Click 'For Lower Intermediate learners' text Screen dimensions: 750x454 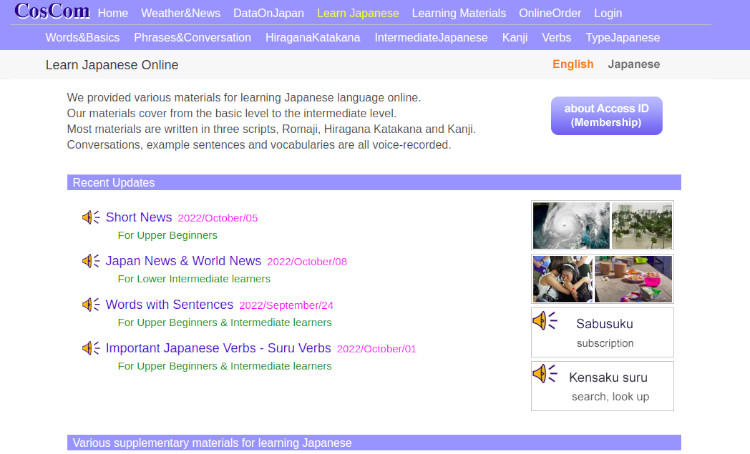(194, 279)
